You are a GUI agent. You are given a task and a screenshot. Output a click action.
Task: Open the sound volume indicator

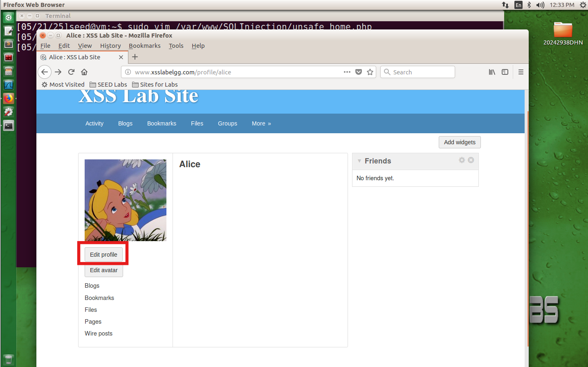click(x=540, y=5)
